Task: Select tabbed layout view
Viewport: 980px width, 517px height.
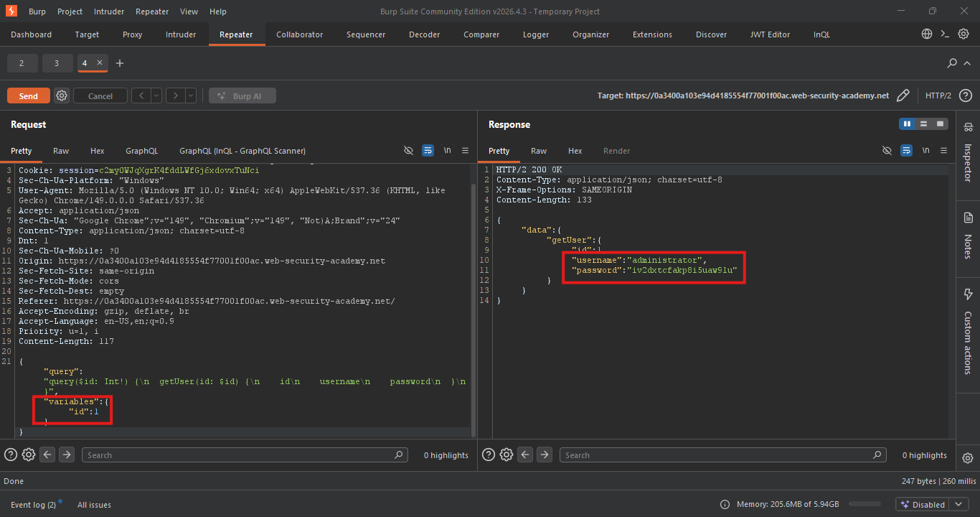Action: pos(939,124)
